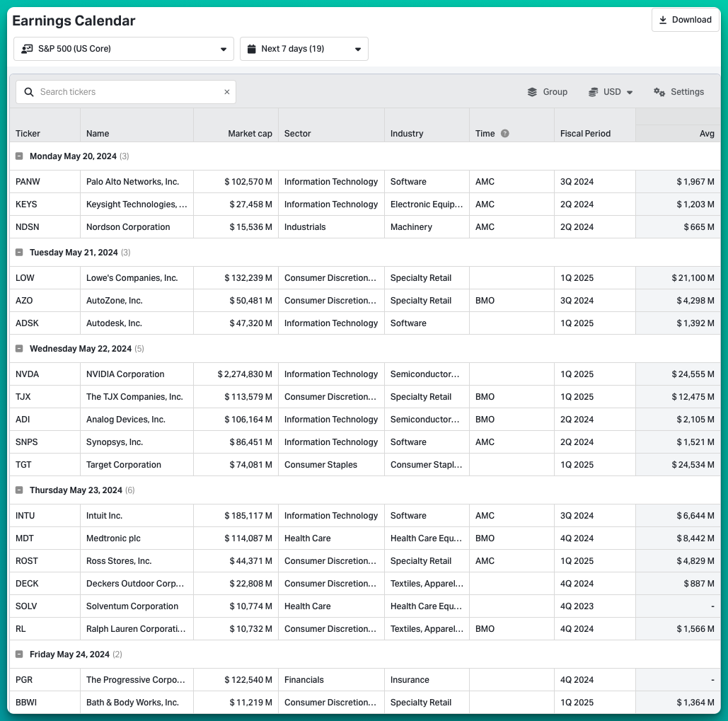Viewport: 728px width, 721px height.
Task: Select the NVDA ticker cell
Action: (45, 374)
